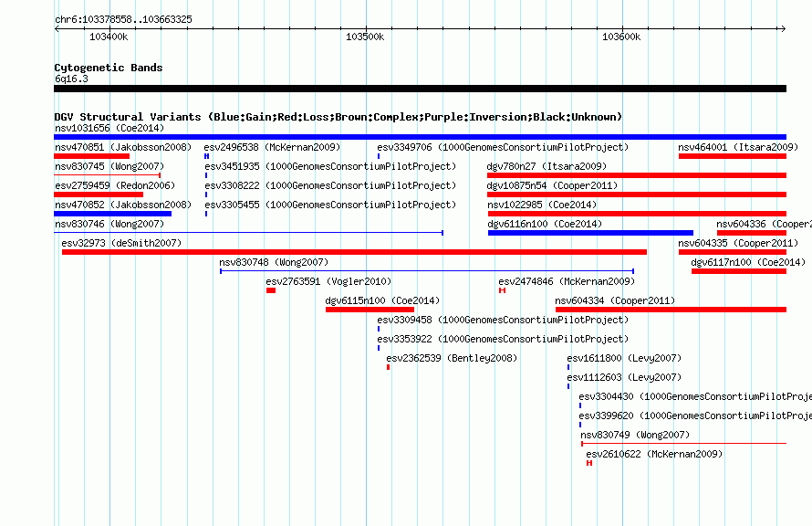The height and width of the screenshot is (526, 812).
Task: Select esv3308222 1000Genomes variant label
Action: (330, 185)
